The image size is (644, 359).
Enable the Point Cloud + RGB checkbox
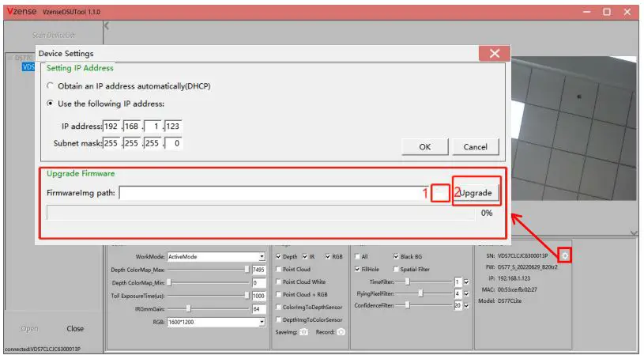(x=278, y=294)
